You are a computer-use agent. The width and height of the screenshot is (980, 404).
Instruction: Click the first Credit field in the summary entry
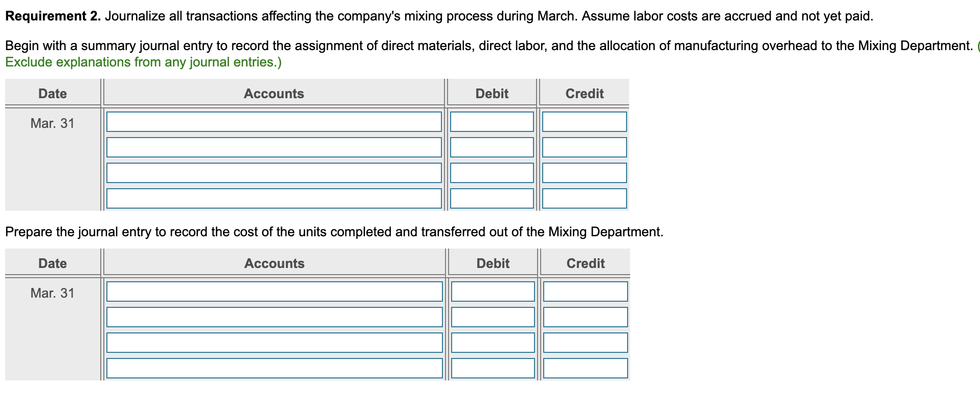585,122
